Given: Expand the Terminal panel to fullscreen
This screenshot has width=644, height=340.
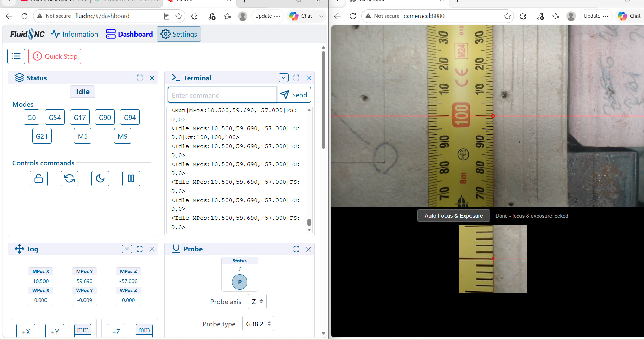Looking at the screenshot, I should pyautogui.click(x=296, y=78).
